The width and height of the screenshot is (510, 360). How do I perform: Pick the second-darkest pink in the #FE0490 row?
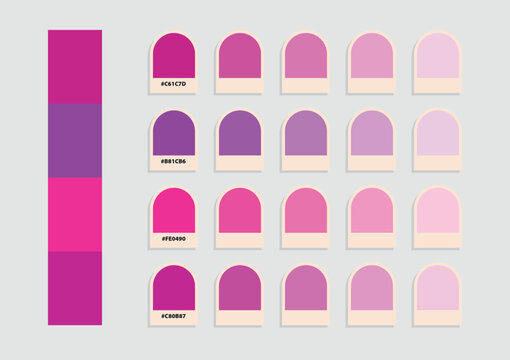point(240,210)
